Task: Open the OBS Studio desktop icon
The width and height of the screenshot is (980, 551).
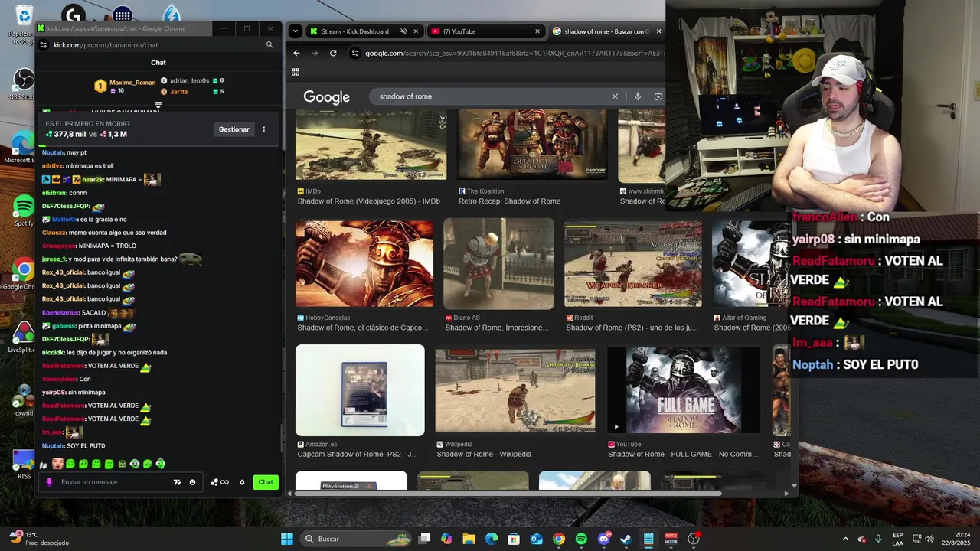Action: 24,84
